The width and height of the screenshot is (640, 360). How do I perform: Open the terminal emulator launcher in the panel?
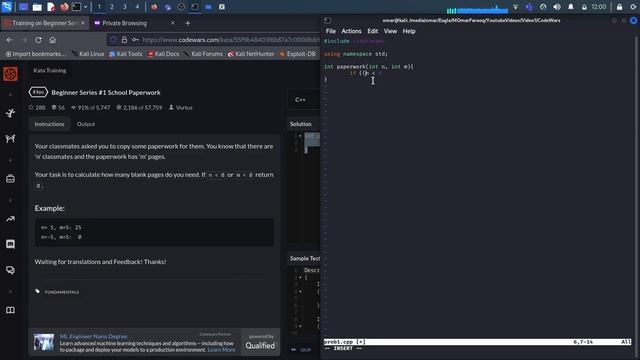[x=76, y=7]
